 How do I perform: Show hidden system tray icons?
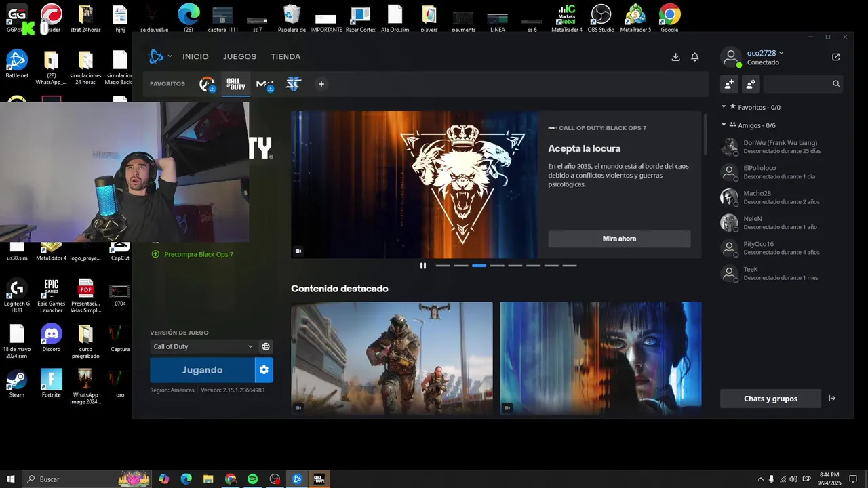pyautogui.click(x=759, y=479)
